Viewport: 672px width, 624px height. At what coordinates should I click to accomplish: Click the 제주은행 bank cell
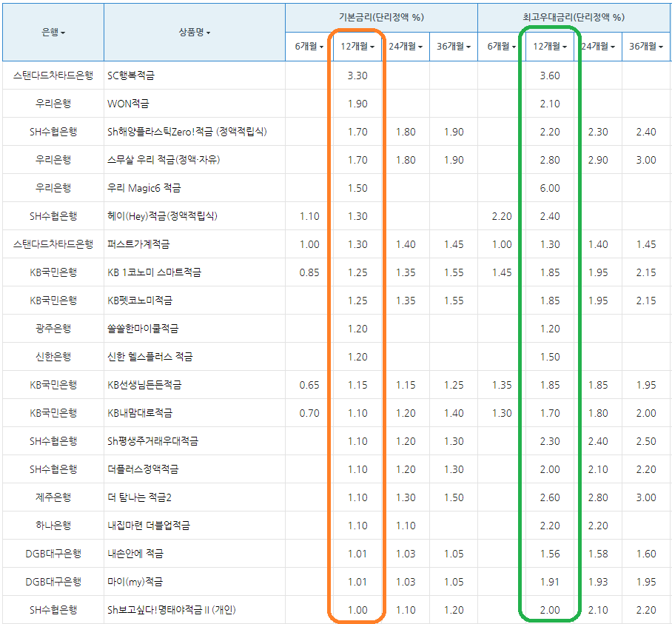[53, 497]
